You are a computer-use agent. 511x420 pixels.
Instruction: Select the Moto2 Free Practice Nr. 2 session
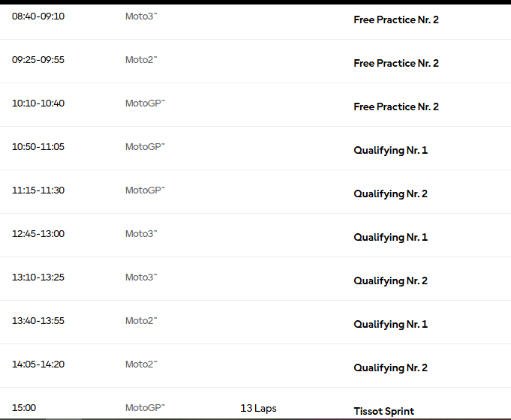[x=396, y=63]
